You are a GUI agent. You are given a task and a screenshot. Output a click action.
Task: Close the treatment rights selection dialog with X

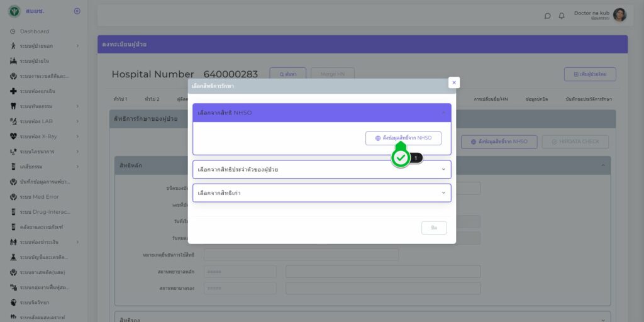click(x=454, y=82)
